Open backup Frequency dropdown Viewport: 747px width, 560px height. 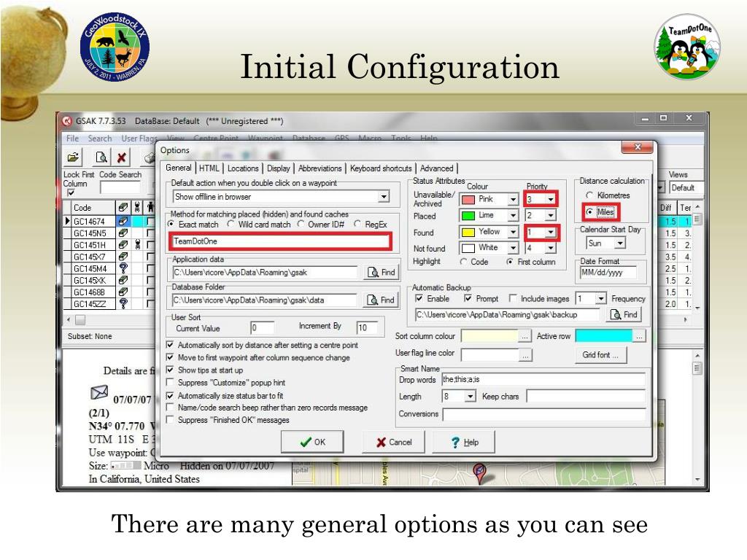(601, 298)
